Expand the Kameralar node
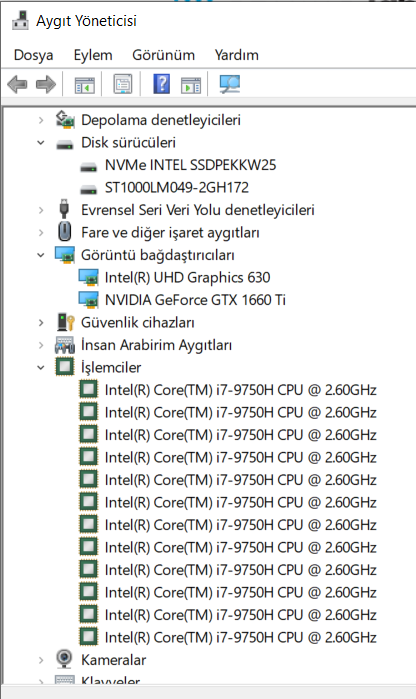This screenshot has height=699, width=416. [x=41, y=660]
